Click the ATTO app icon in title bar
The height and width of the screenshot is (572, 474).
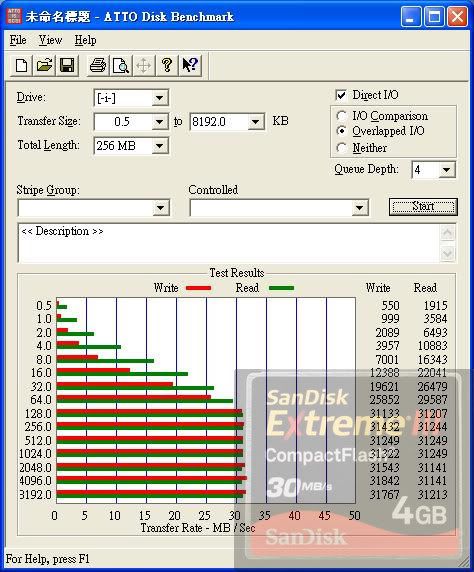tap(14, 16)
